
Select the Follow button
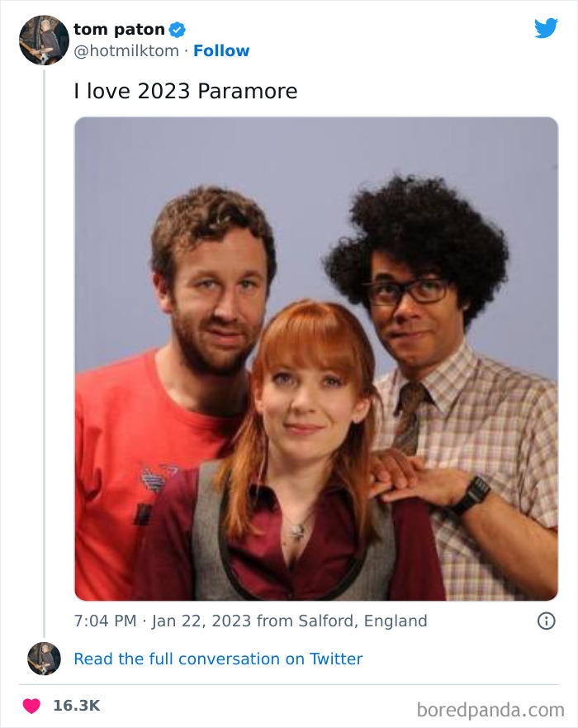221,50
